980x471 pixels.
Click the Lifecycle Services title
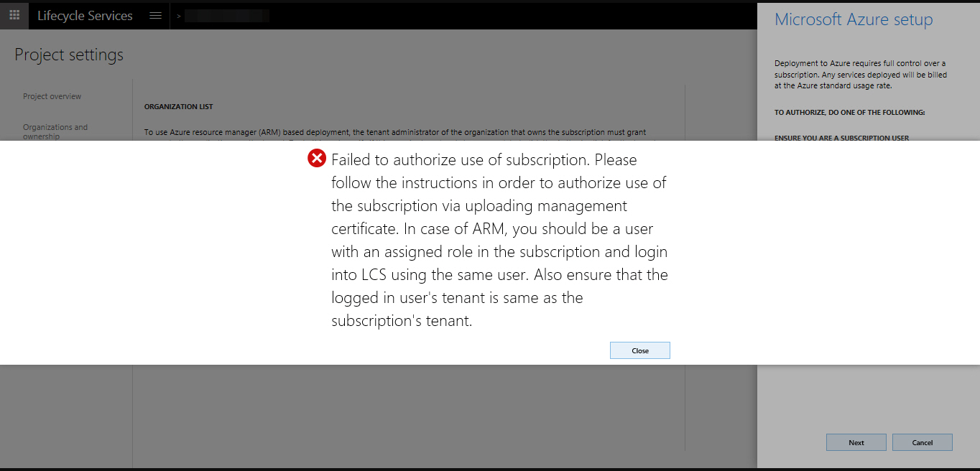tap(85, 15)
